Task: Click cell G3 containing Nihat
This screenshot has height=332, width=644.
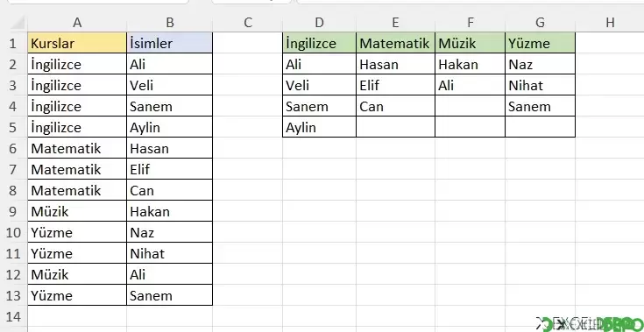Action: (540, 85)
